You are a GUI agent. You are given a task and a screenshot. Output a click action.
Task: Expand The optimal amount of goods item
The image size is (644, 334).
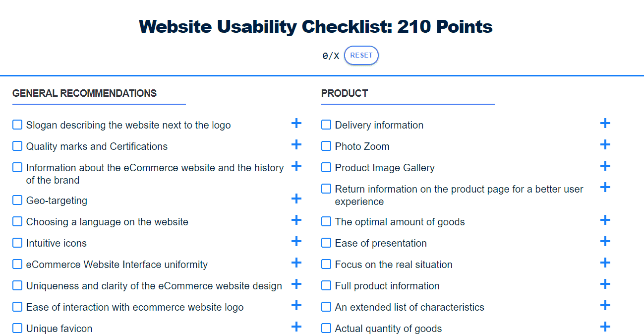point(605,220)
